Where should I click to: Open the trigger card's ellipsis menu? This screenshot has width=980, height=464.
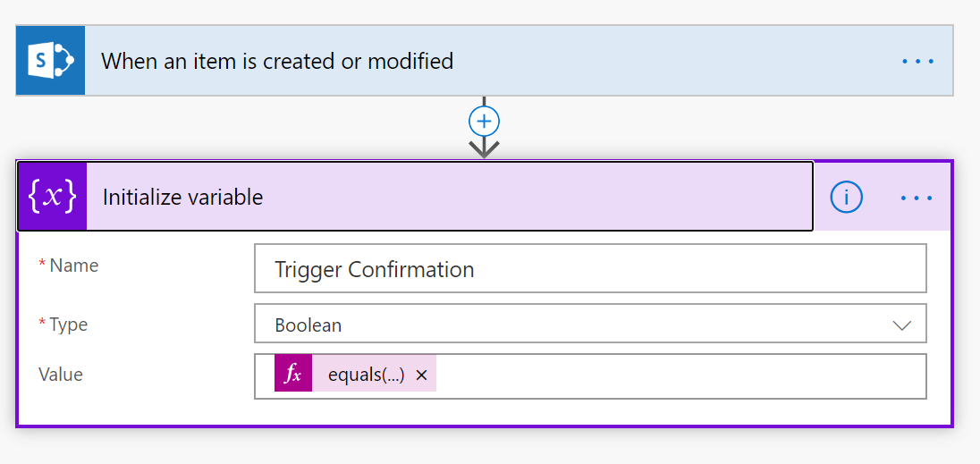coord(917,62)
